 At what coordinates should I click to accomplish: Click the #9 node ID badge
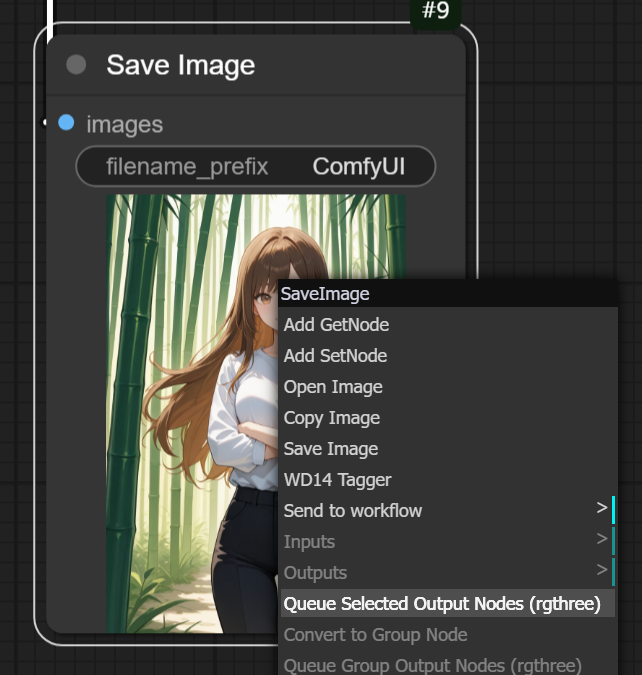coord(436,11)
